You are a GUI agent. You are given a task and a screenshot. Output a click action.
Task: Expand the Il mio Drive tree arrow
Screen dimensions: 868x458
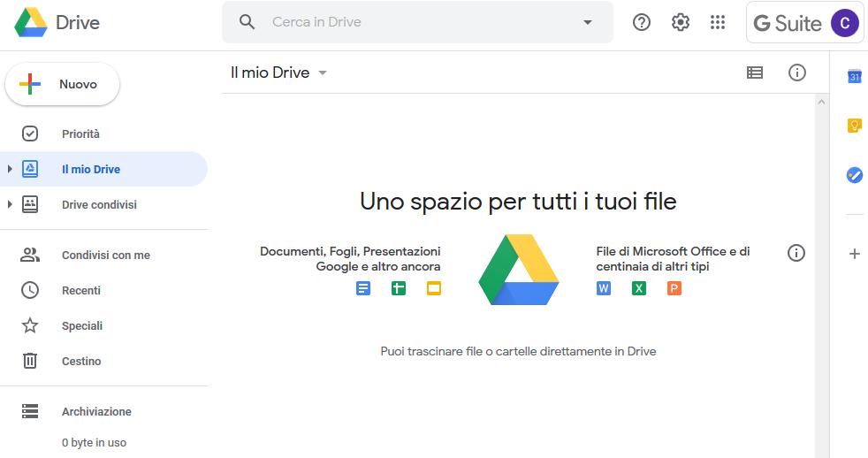pos(10,169)
